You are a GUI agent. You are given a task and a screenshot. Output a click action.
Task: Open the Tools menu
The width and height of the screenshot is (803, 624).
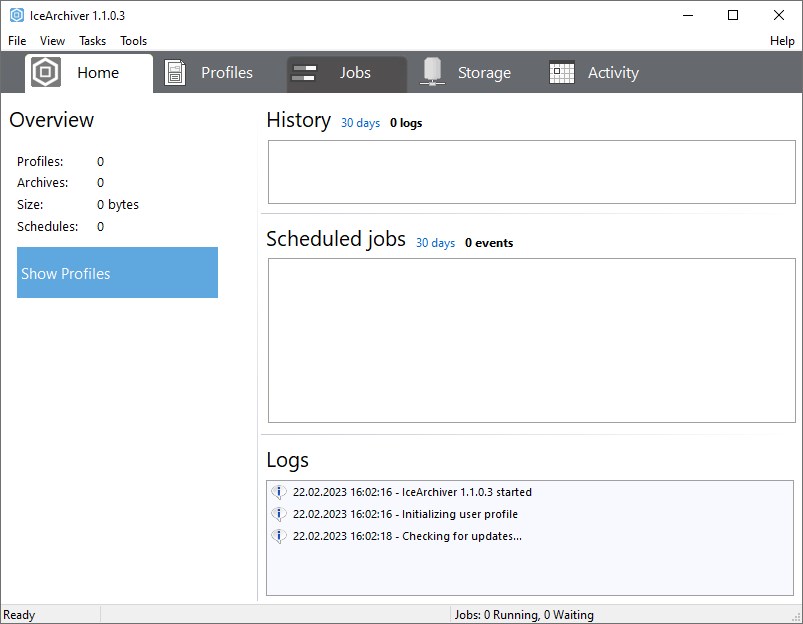133,41
